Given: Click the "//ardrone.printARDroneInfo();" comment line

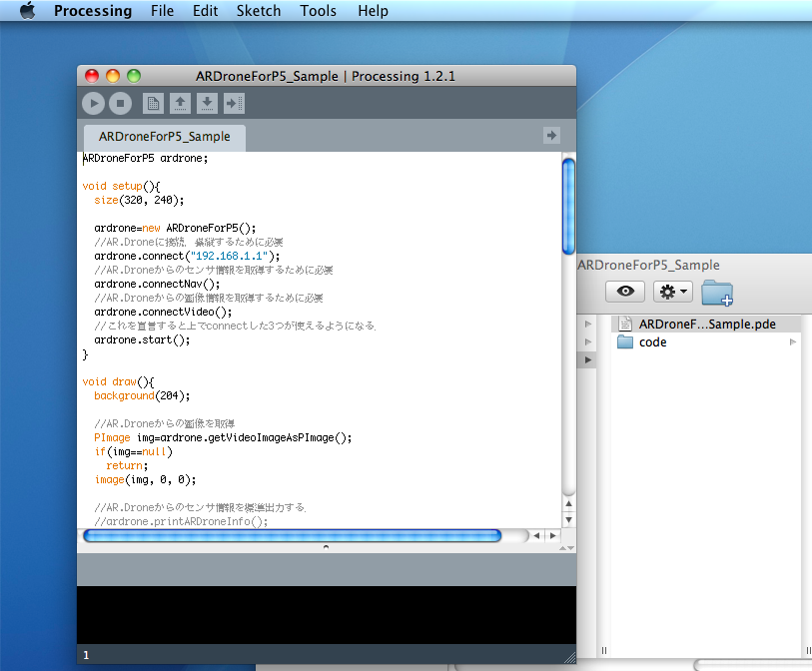Looking at the screenshot, I should pyautogui.click(x=181, y=522).
